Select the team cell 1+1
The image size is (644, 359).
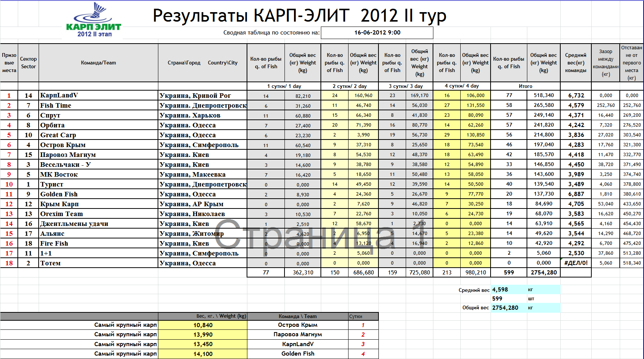[98, 253]
